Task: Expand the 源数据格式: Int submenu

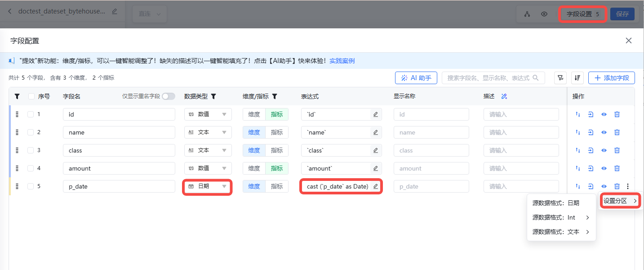Action: click(x=561, y=217)
